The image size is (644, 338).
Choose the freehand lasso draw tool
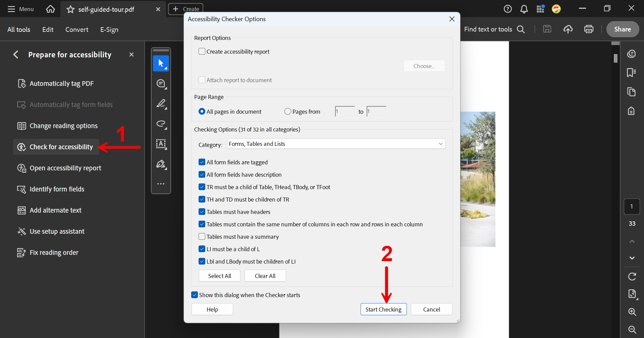click(x=161, y=124)
